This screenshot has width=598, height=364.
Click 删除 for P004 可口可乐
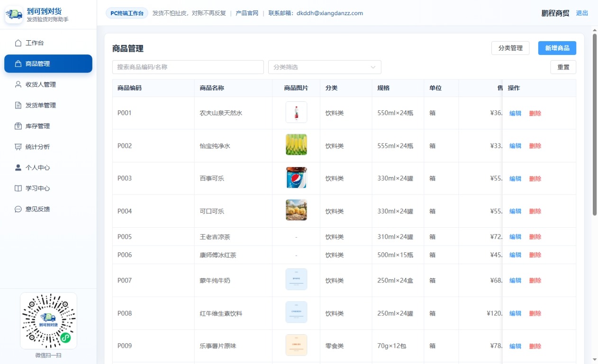tap(535, 211)
